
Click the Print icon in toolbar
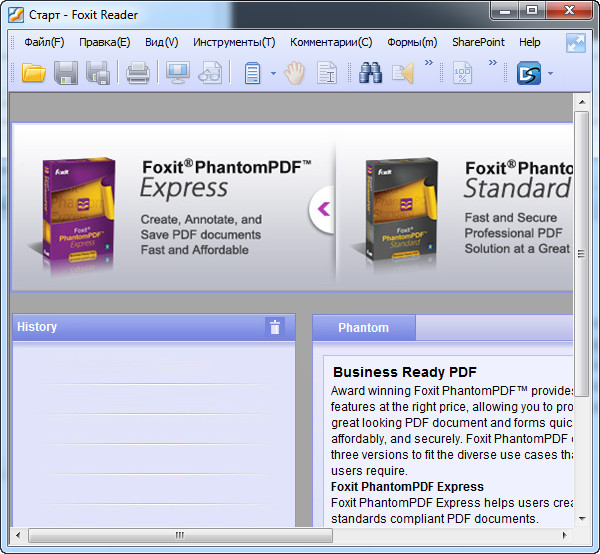click(137, 73)
